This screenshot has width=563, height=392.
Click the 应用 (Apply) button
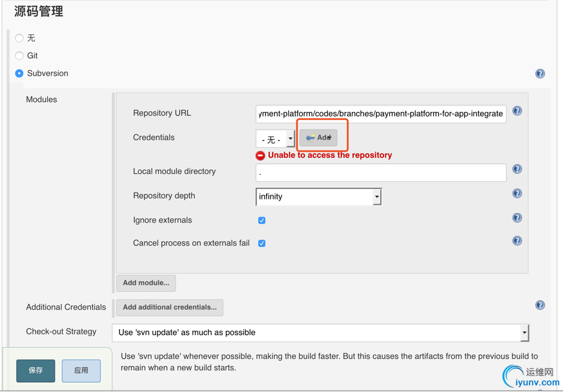coord(81,371)
